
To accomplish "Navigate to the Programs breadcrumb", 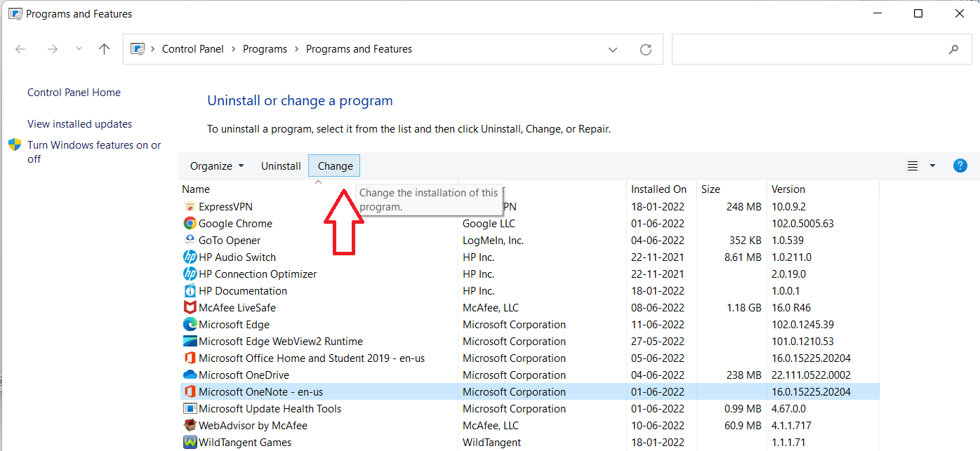I will (265, 49).
